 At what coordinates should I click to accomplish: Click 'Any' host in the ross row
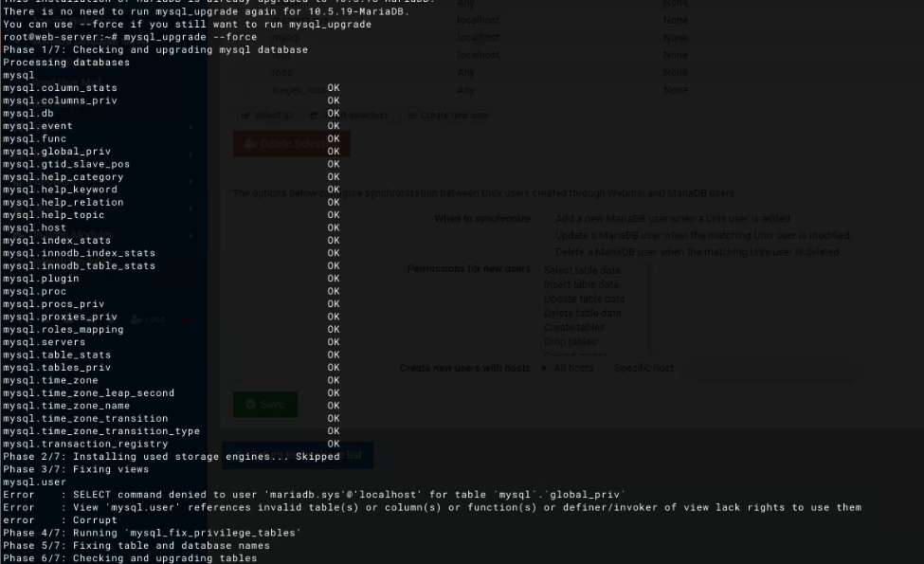pos(465,72)
